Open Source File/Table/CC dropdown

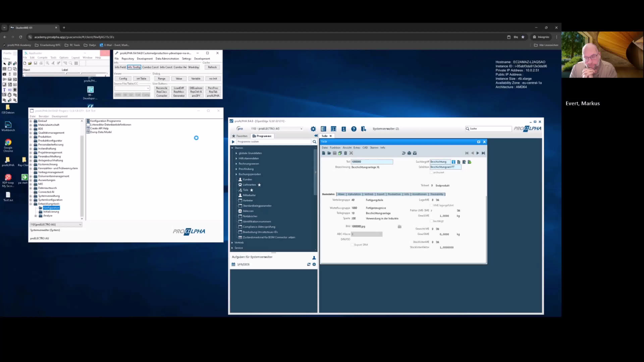pos(148,88)
